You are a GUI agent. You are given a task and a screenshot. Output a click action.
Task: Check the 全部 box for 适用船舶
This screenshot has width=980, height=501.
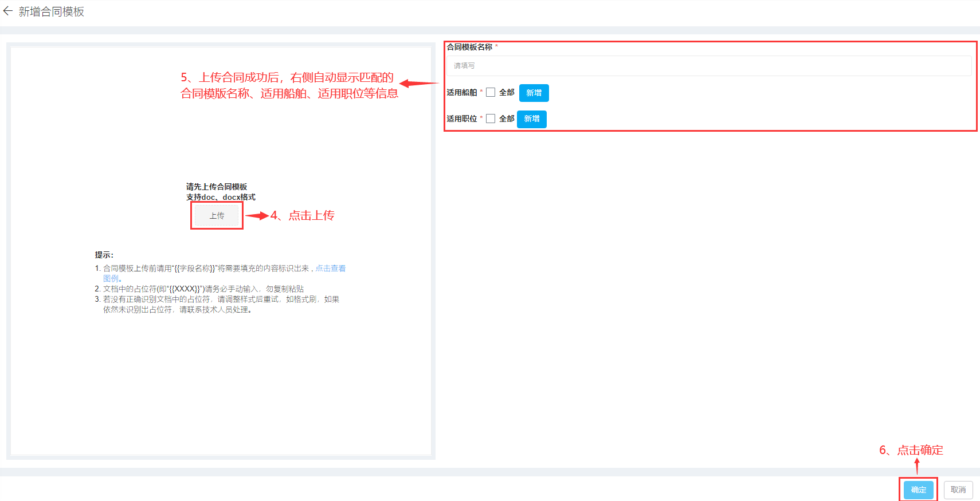click(491, 92)
